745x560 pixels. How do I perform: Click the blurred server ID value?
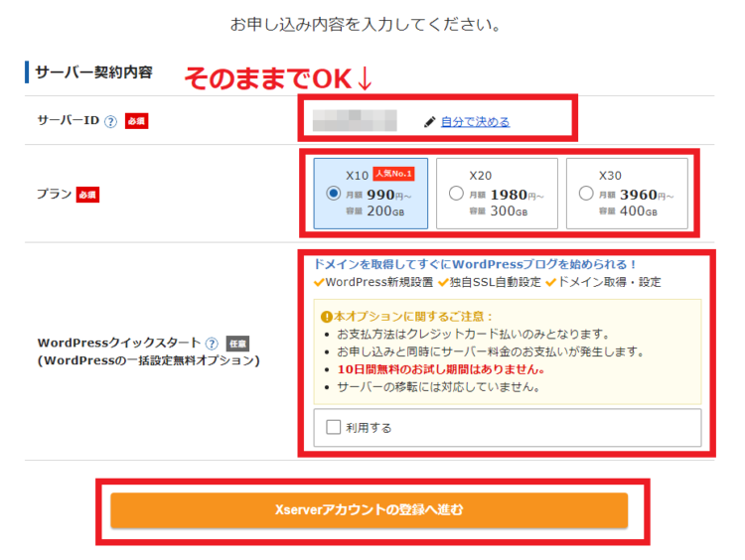pos(355,120)
